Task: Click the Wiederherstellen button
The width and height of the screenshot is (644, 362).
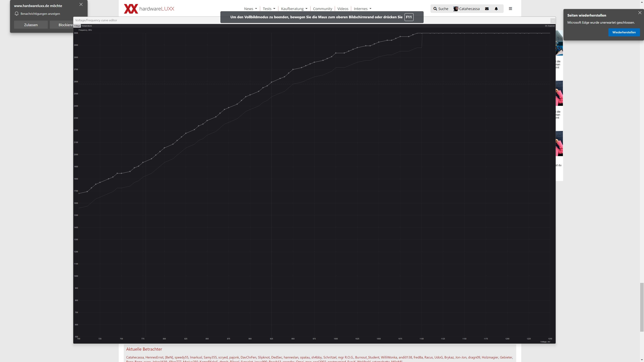Action: [624, 32]
